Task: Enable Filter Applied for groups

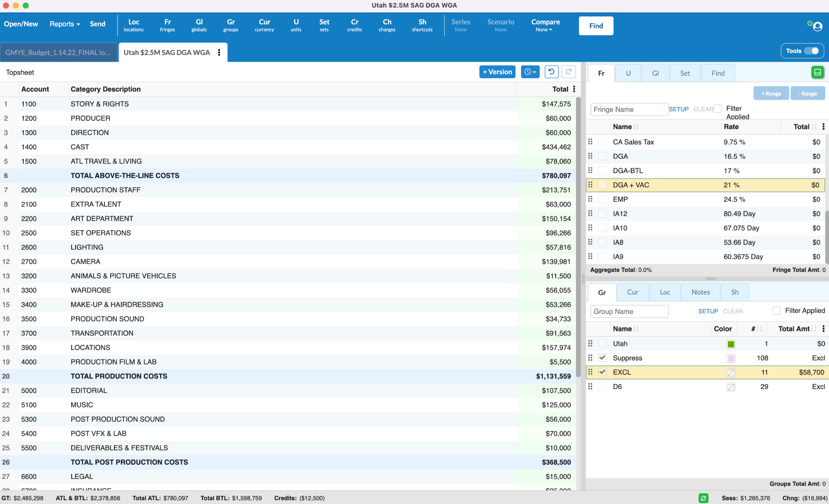Action: [776, 311]
